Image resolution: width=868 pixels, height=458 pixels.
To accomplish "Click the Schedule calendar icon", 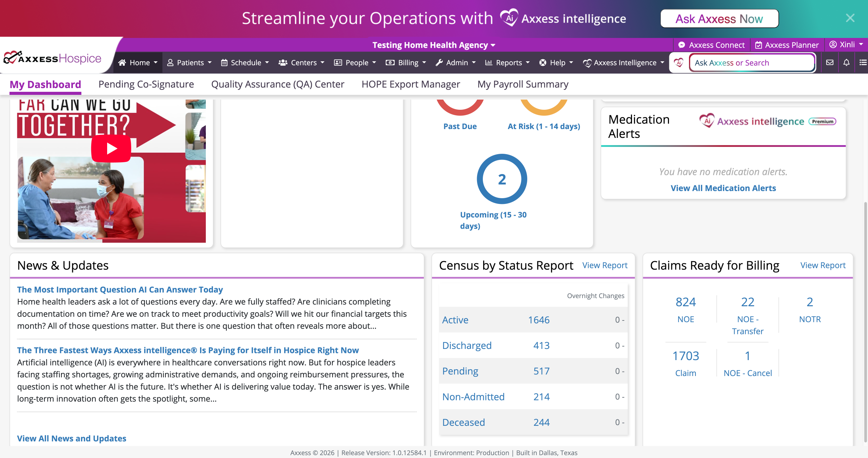I will click(x=224, y=63).
